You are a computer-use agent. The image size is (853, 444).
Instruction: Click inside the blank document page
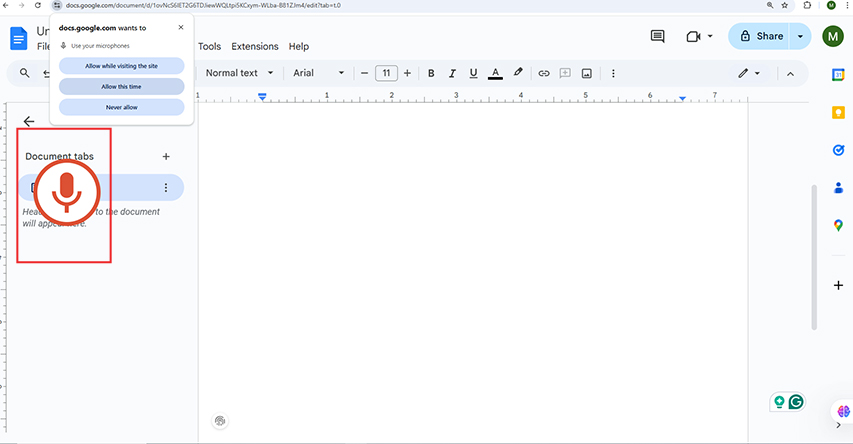pyautogui.click(x=473, y=272)
